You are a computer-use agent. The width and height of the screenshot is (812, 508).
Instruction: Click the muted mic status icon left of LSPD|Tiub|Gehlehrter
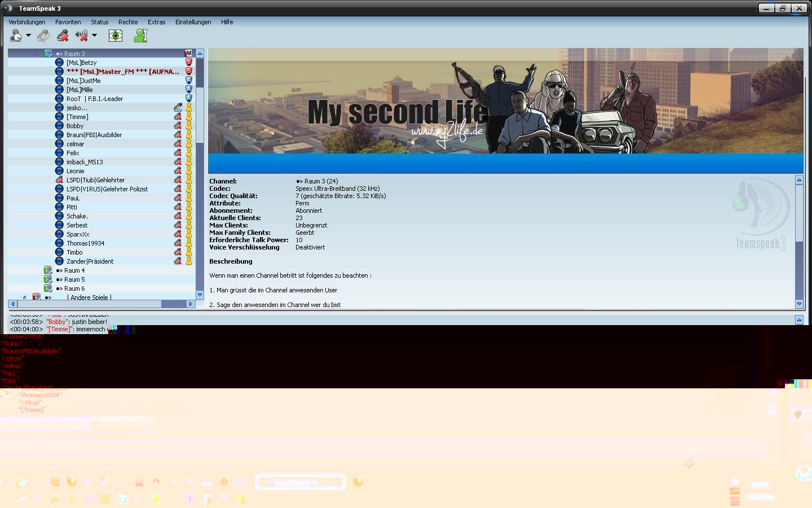(59, 180)
